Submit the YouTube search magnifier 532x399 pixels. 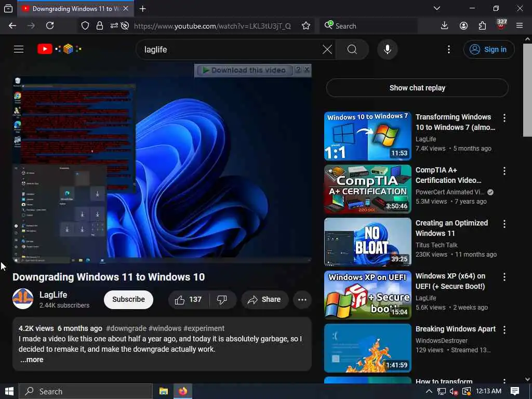click(x=352, y=49)
